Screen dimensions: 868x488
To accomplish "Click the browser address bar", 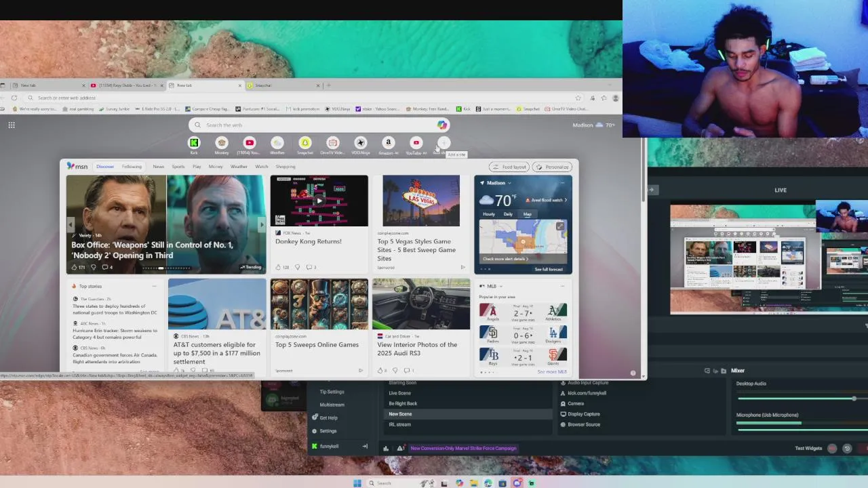I will [305, 98].
